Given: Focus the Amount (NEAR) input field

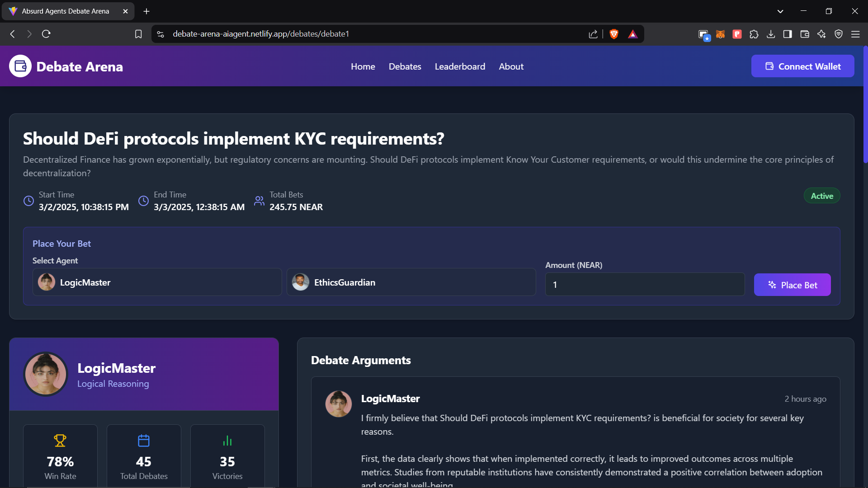Looking at the screenshot, I should [645, 285].
